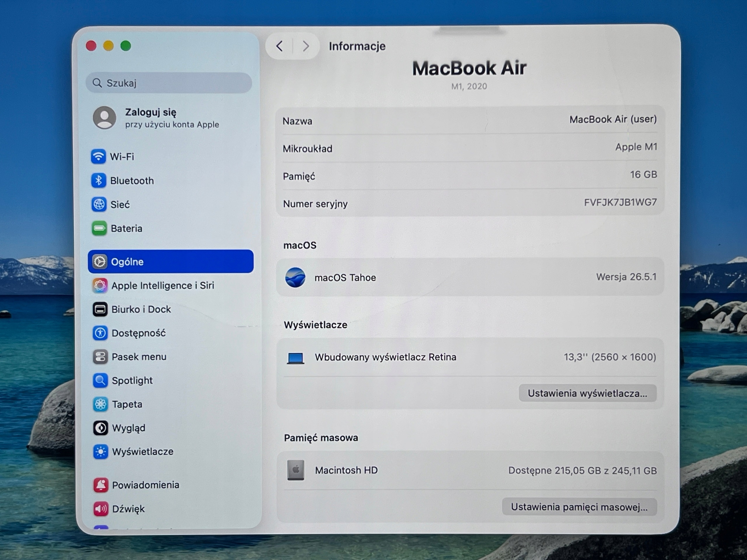Select Bateria in the sidebar
Image resolution: width=747 pixels, height=560 pixels.
170,228
